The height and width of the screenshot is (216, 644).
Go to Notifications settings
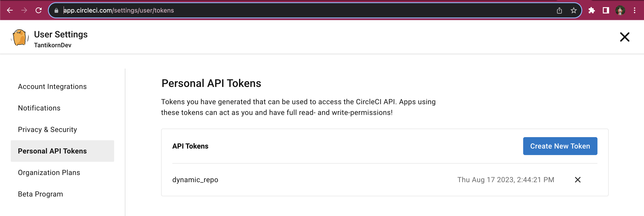pyautogui.click(x=39, y=108)
